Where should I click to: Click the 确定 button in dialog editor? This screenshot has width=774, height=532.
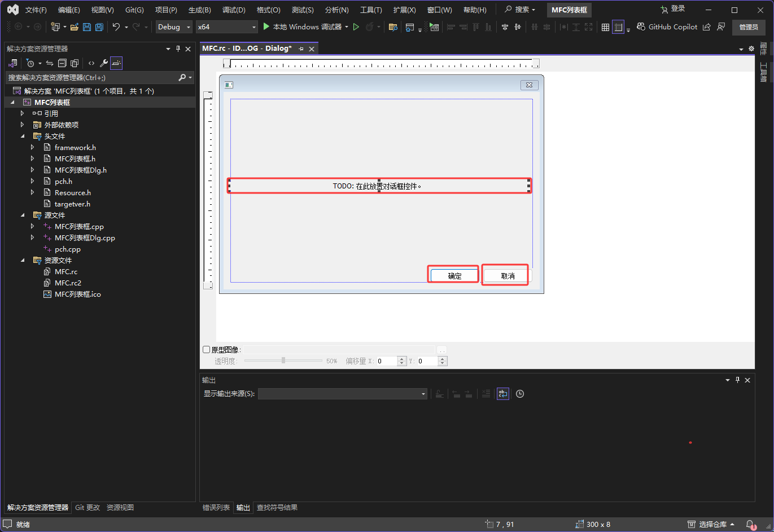point(454,275)
